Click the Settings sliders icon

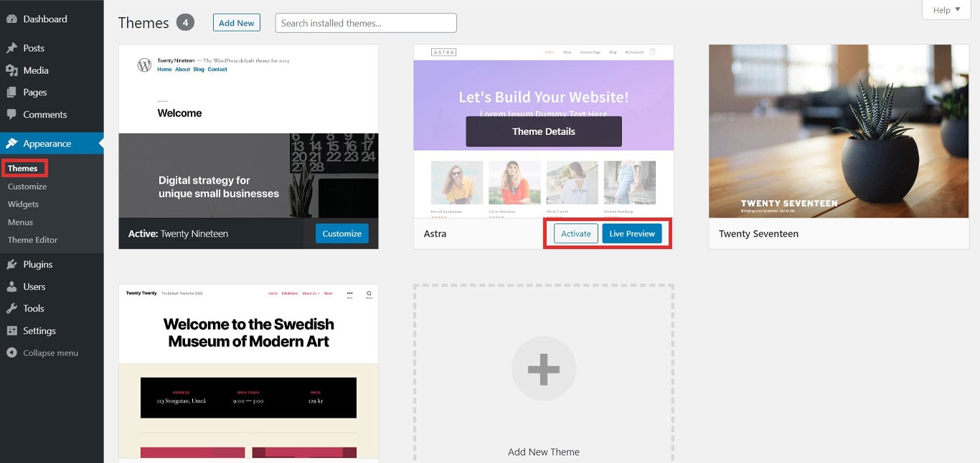pos(11,331)
